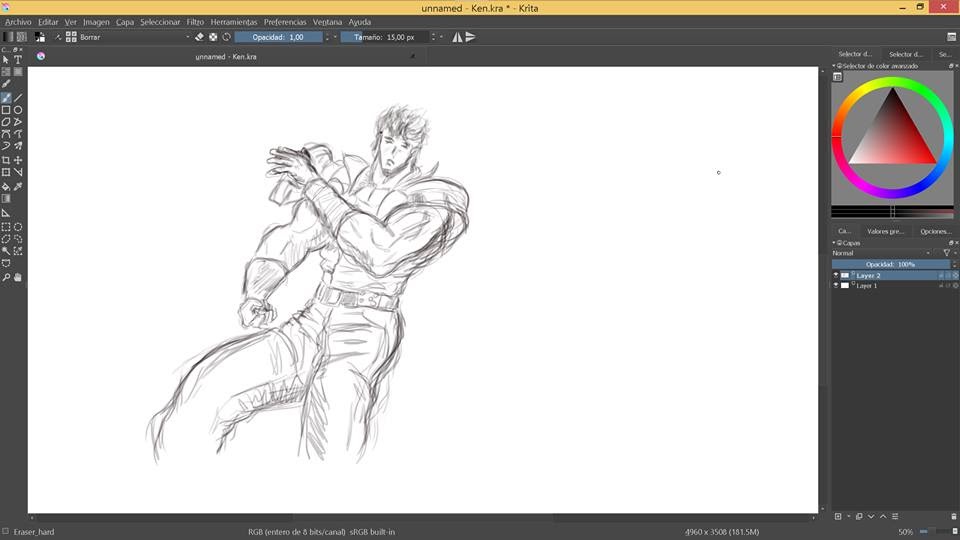960x540 pixels.
Task: Collapse the Capas docker panel
Action: tap(834, 243)
